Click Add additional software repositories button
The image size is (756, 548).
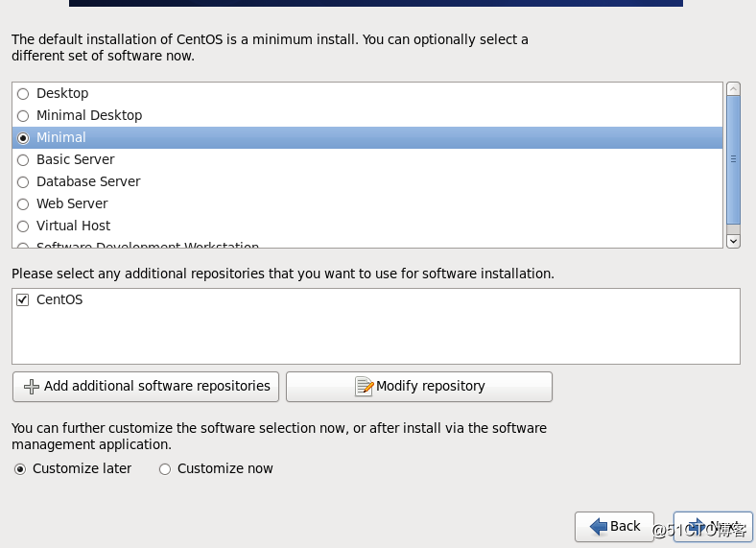click(146, 387)
